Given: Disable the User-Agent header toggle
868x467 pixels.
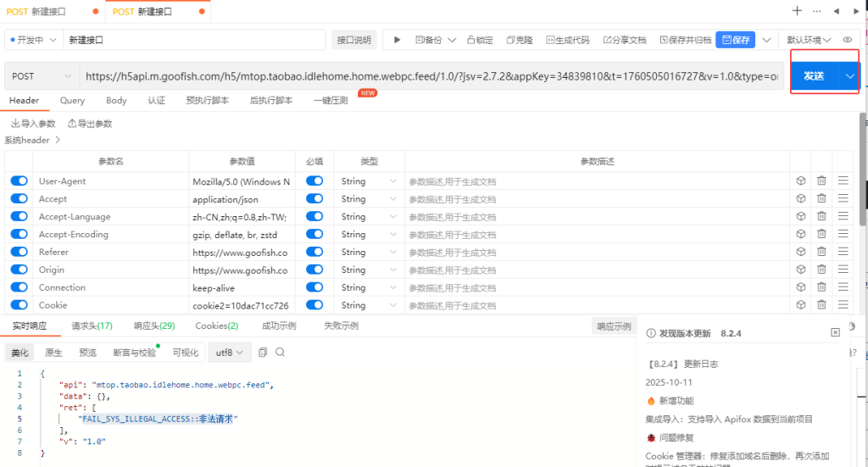Looking at the screenshot, I should [x=19, y=181].
